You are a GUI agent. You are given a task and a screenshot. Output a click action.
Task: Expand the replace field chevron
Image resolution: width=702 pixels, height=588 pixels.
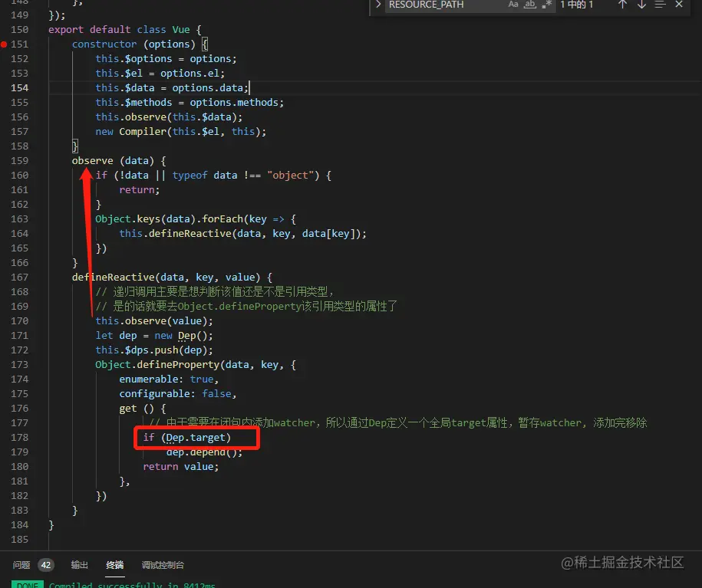pyautogui.click(x=378, y=5)
